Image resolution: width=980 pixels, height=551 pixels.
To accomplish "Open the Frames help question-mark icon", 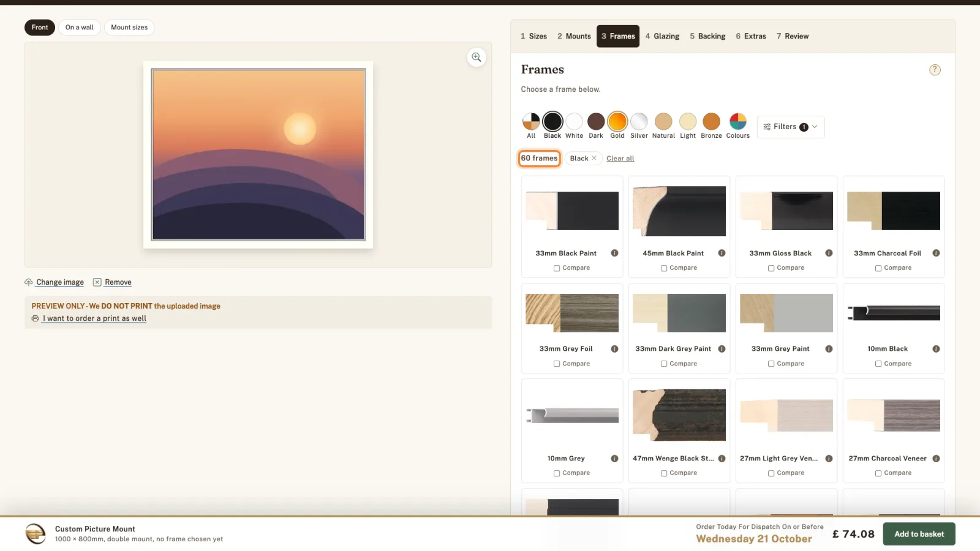I will click(935, 70).
